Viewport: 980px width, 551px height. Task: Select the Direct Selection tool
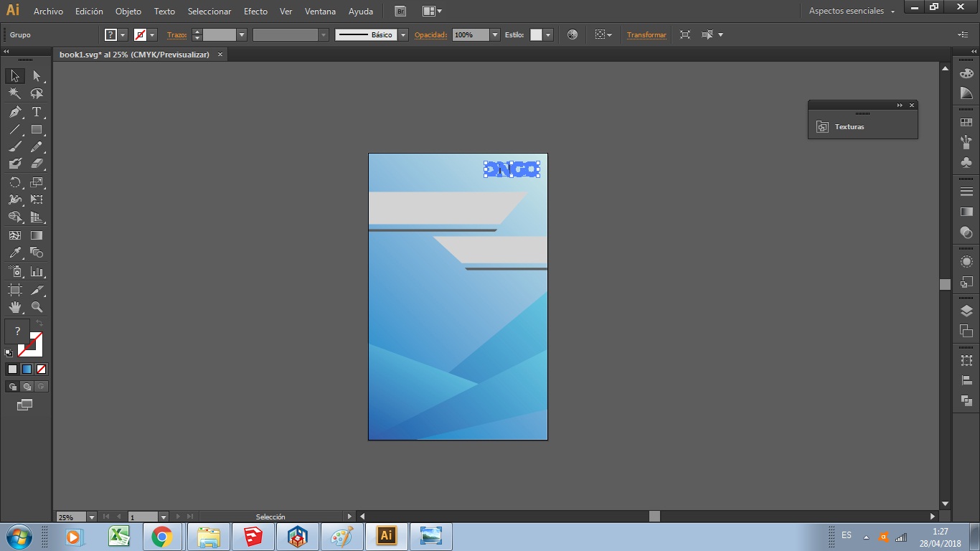[37, 76]
